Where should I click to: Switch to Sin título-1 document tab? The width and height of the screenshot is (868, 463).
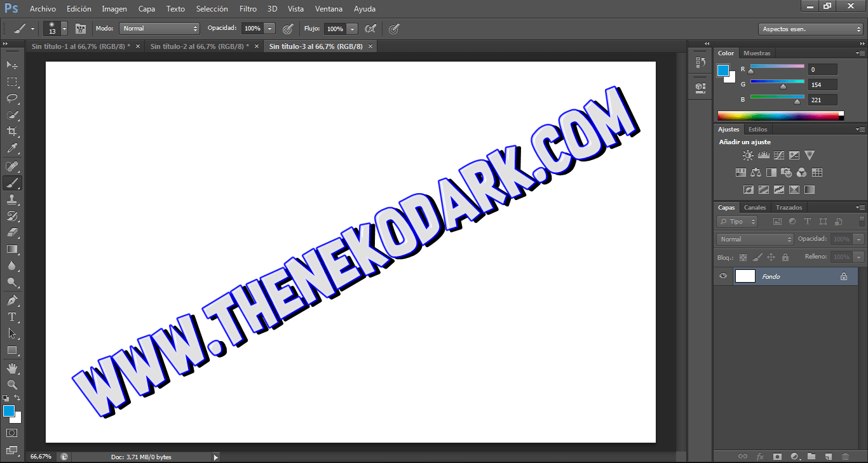[x=81, y=46]
